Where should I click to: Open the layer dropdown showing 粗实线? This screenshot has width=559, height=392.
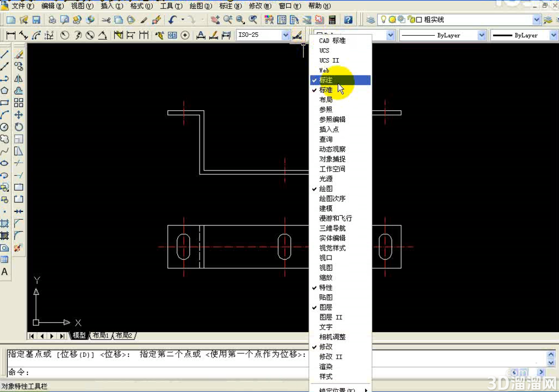tap(537, 20)
